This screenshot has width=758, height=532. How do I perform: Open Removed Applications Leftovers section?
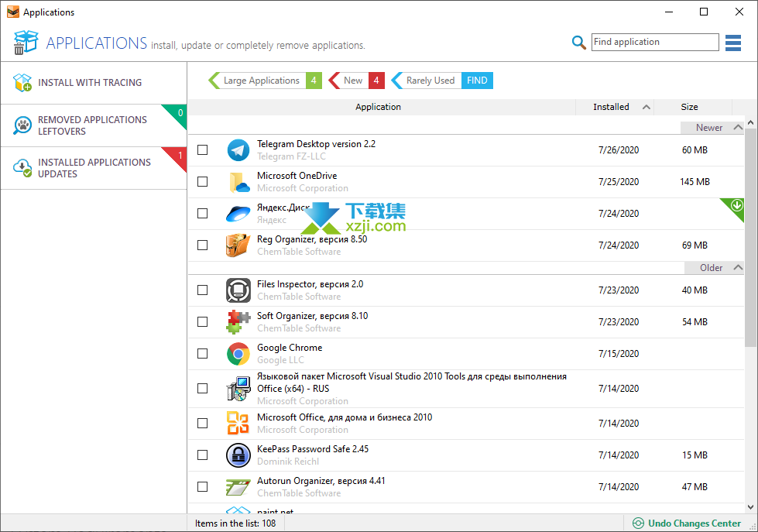coord(94,125)
